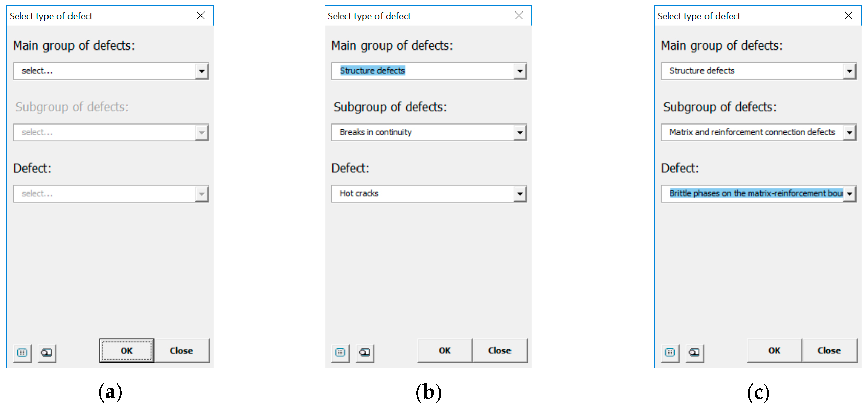Click Close button in the empty 'select...' dialog
868x409 pixels.
[182, 350]
